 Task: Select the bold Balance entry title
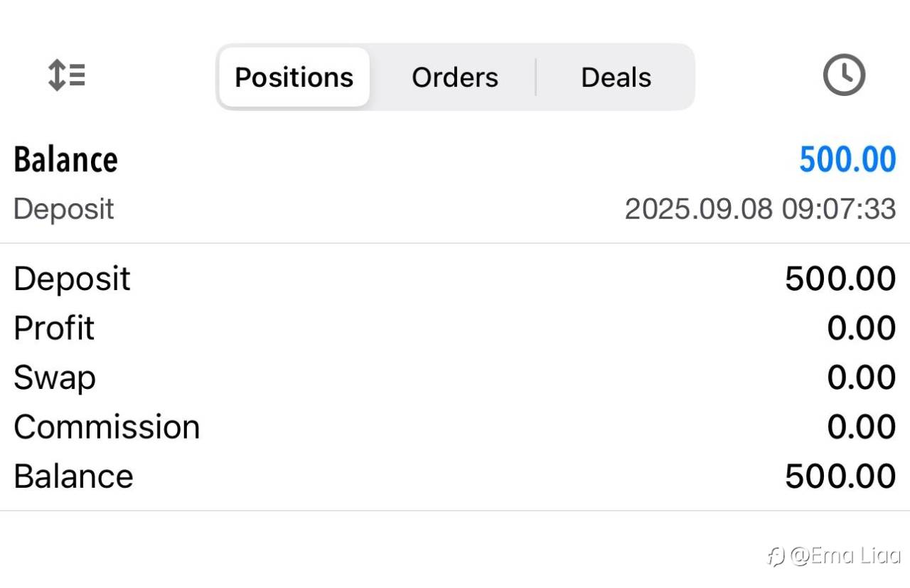tap(65, 159)
